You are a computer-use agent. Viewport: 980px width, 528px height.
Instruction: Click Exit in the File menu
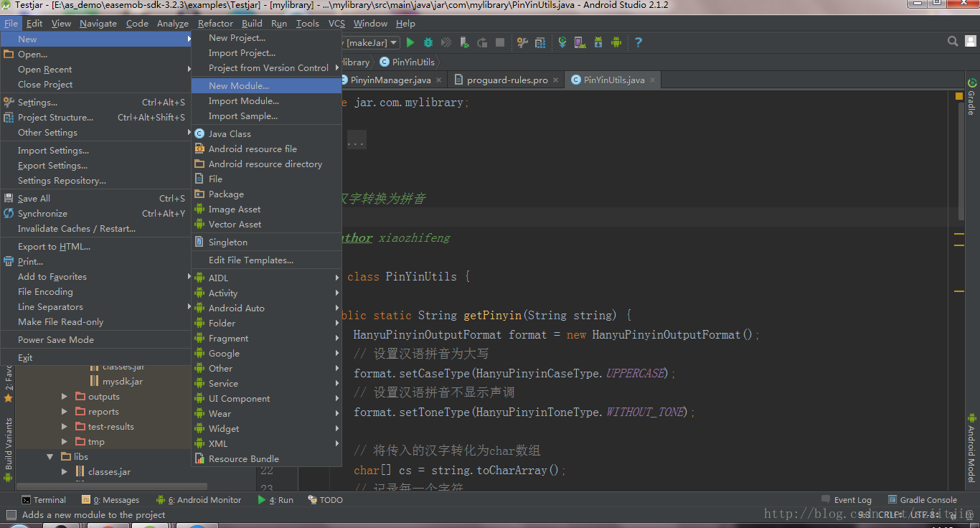click(x=95, y=357)
